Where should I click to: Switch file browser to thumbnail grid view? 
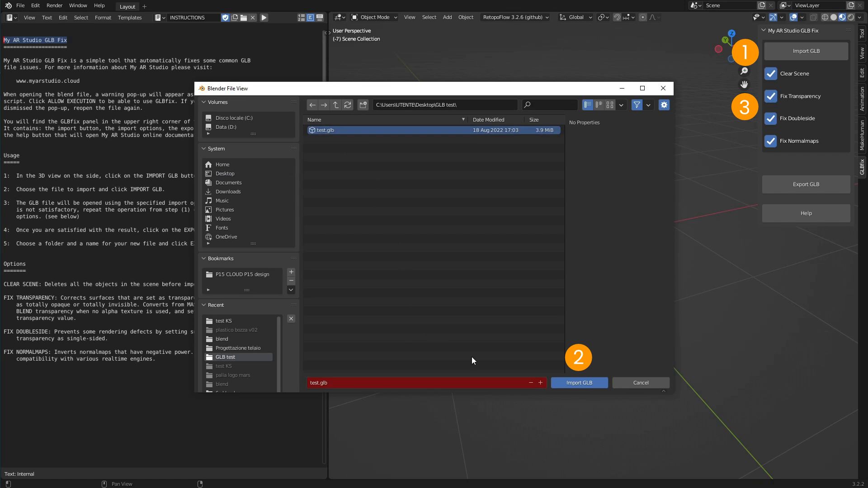610,105
